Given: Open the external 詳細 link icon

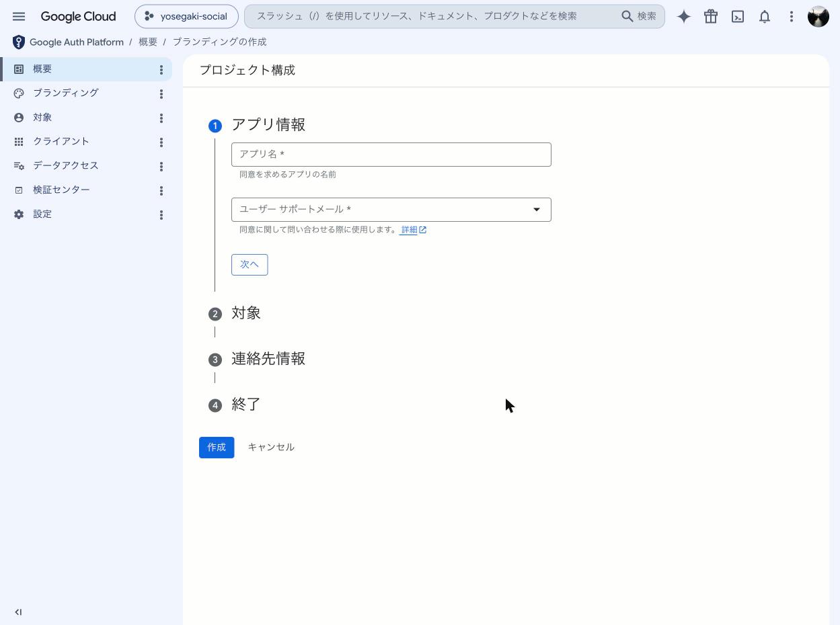Looking at the screenshot, I should point(422,230).
